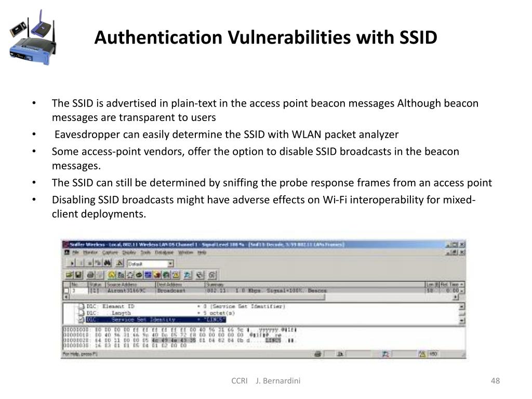
Task: Click the Dest Address column header
Action: pyautogui.click(x=180, y=284)
